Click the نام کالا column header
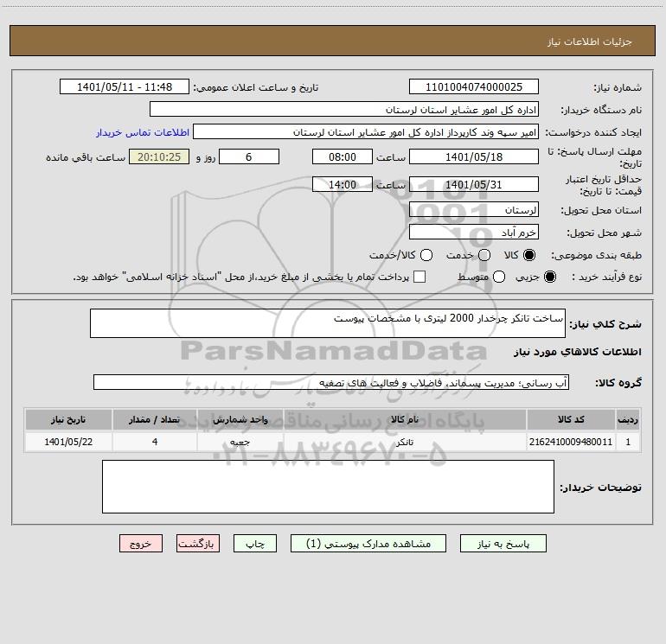The image size is (666, 644). [x=405, y=419]
